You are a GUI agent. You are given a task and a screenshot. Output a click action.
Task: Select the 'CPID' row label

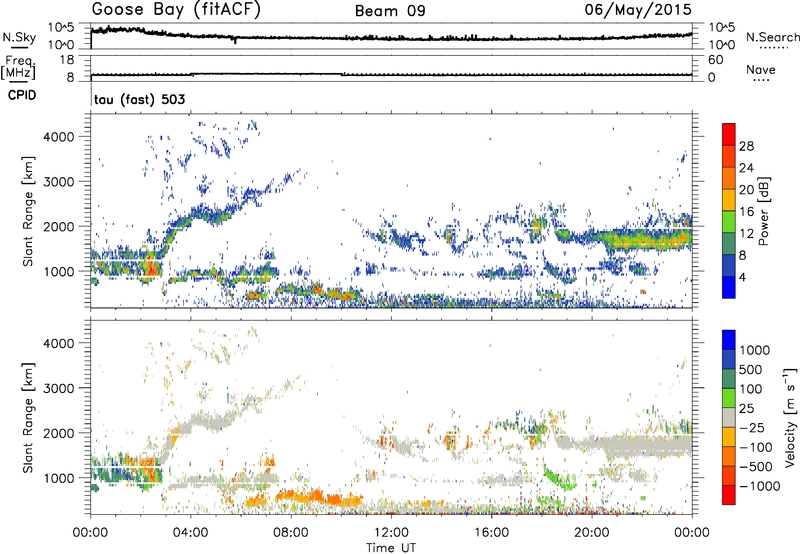pyautogui.click(x=22, y=95)
